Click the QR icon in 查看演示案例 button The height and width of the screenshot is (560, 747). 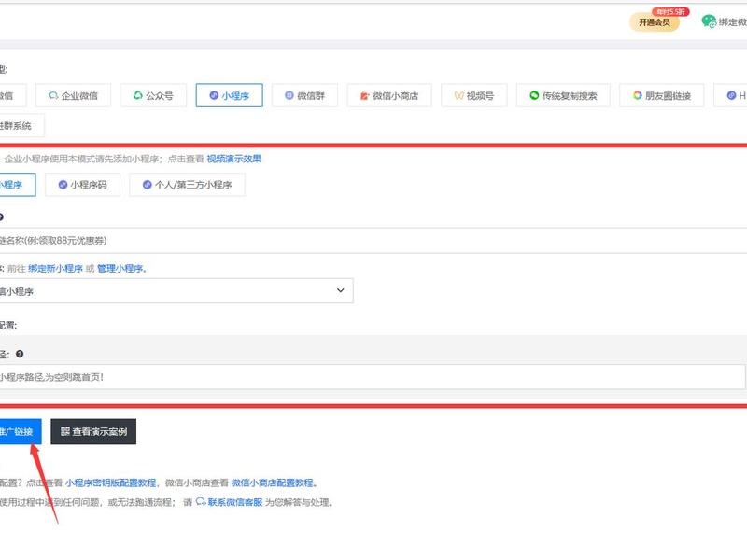pyautogui.click(x=65, y=431)
